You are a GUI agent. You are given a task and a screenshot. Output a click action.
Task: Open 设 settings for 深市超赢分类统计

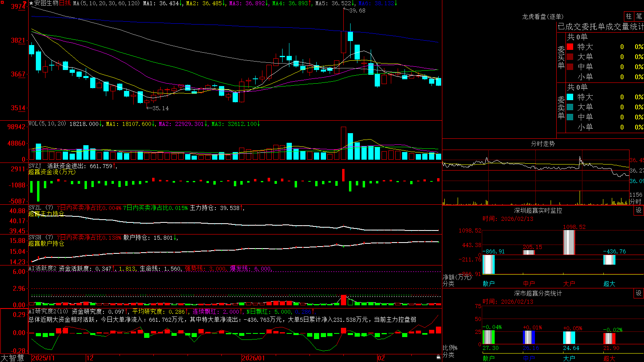click(639, 293)
